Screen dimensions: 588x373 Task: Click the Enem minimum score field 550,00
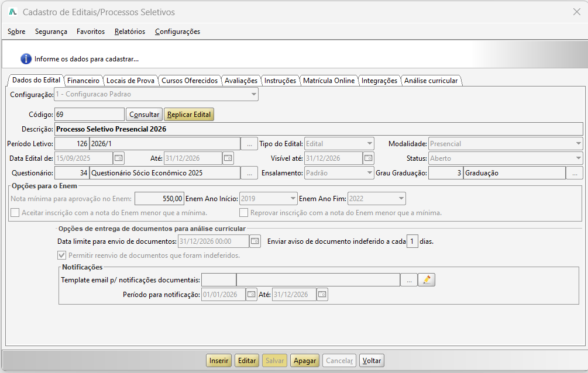click(x=159, y=199)
